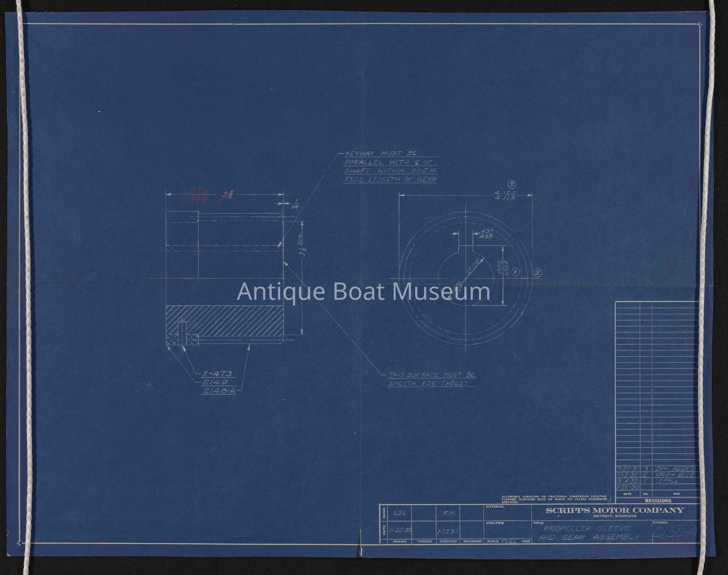Screen dimensions: 728x575
Task: Click the Scripps Motor Company title text
Action: coord(615,510)
